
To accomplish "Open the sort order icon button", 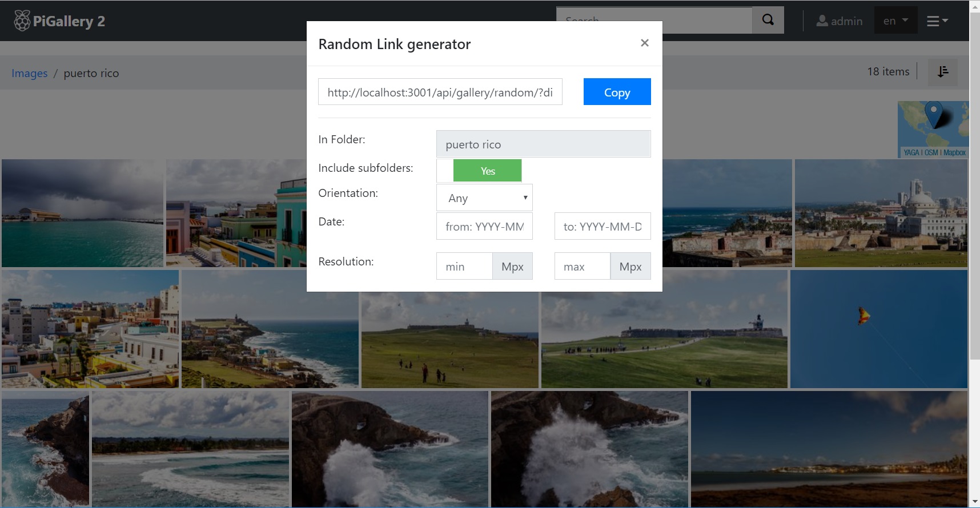I will (942, 72).
